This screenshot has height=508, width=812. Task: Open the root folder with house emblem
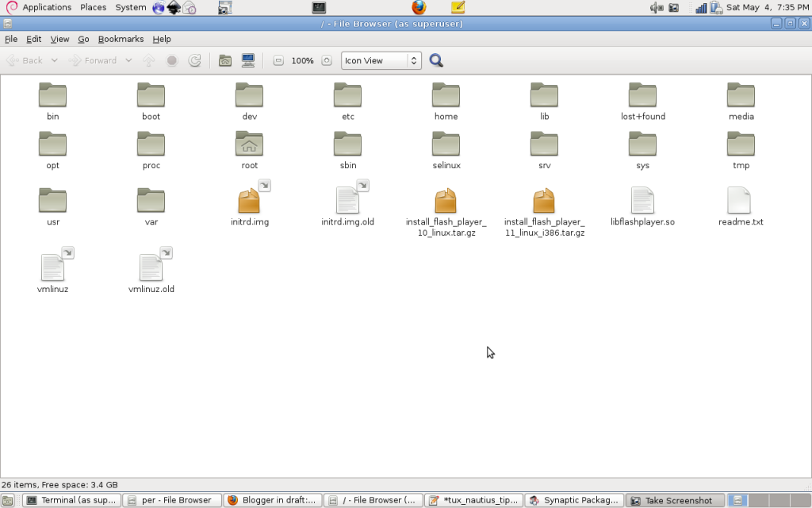click(249, 144)
